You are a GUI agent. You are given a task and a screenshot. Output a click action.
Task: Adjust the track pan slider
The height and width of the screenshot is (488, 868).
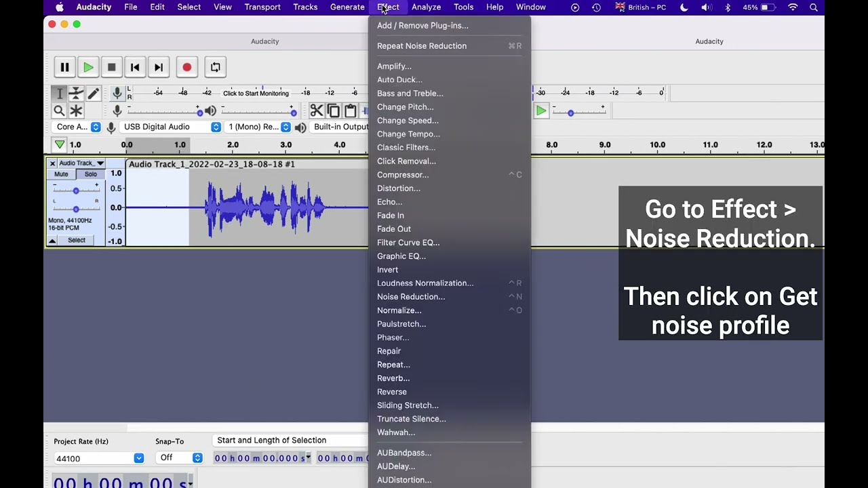coord(76,208)
